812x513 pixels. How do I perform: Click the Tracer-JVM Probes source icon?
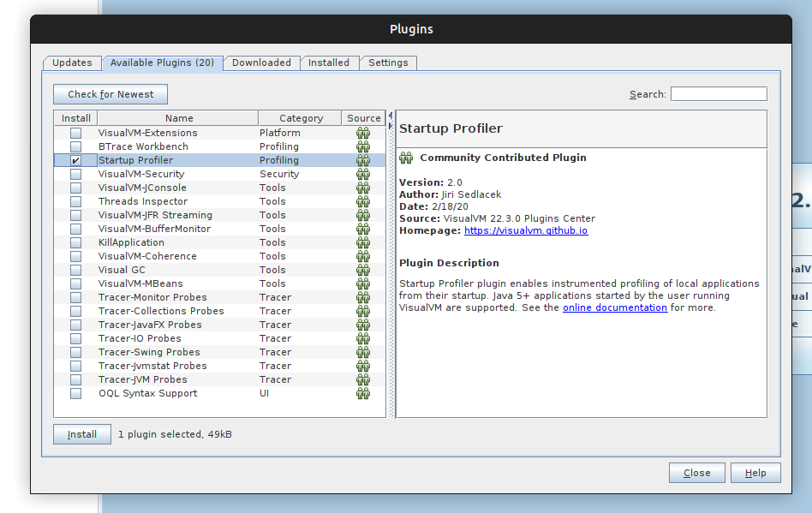click(363, 379)
